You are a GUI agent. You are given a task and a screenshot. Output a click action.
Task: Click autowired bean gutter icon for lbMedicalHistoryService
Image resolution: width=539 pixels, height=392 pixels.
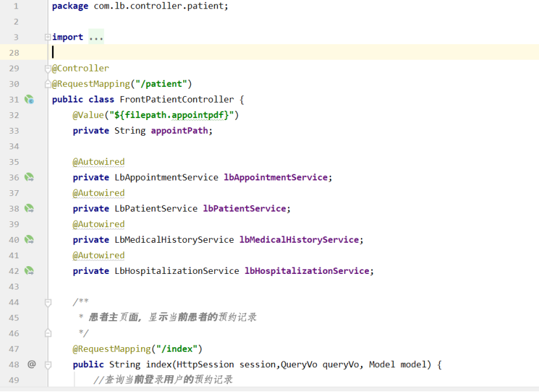[29, 239]
